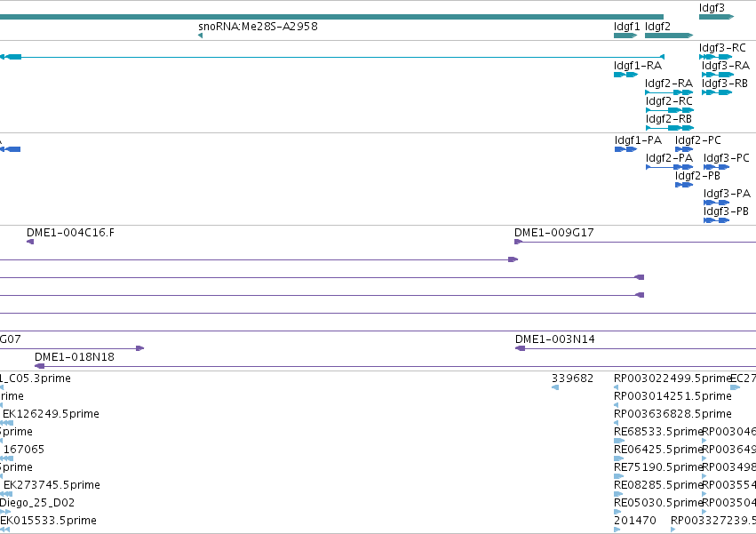This screenshot has width=756, height=534.
Task: Click the Idgf3 gene feature label
Action: click(x=712, y=8)
